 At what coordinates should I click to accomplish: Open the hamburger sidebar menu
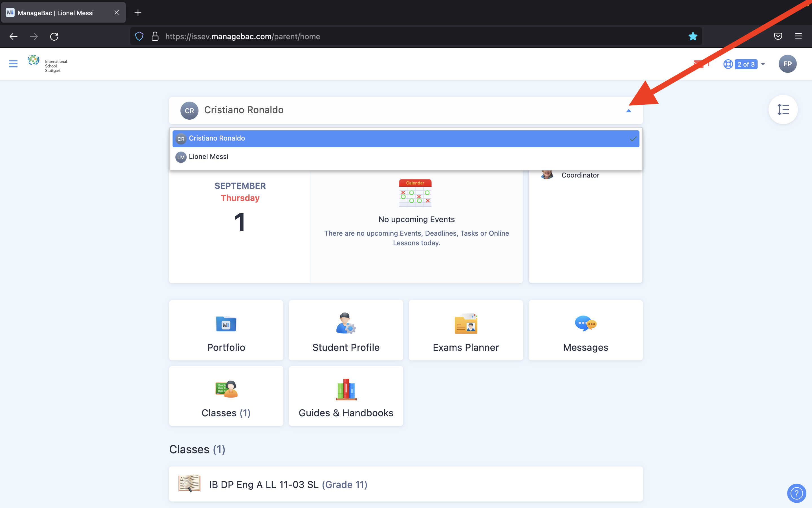click(x=13, y=64)
